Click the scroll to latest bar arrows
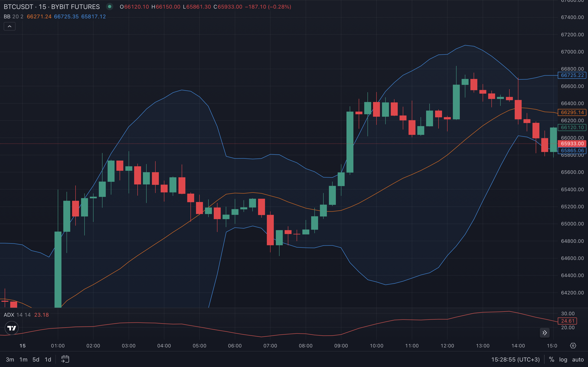This screenshot has width=588, height=367. point(545,333)
